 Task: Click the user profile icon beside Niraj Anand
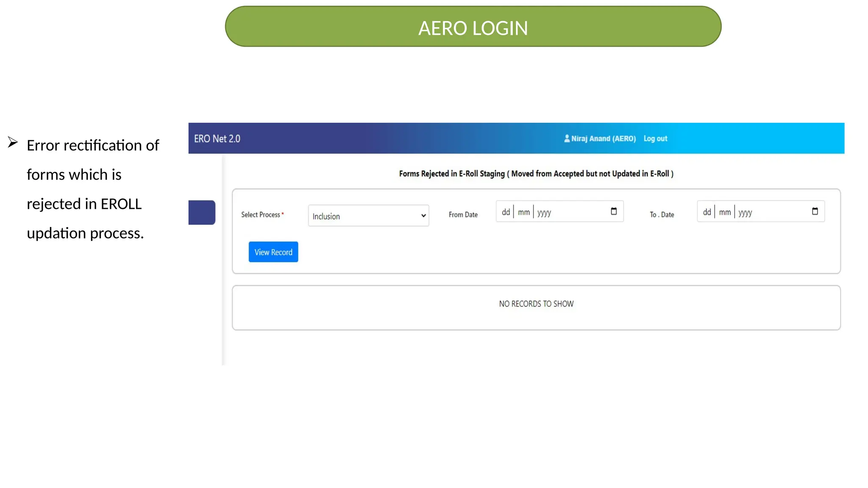[x=567, y=139]
